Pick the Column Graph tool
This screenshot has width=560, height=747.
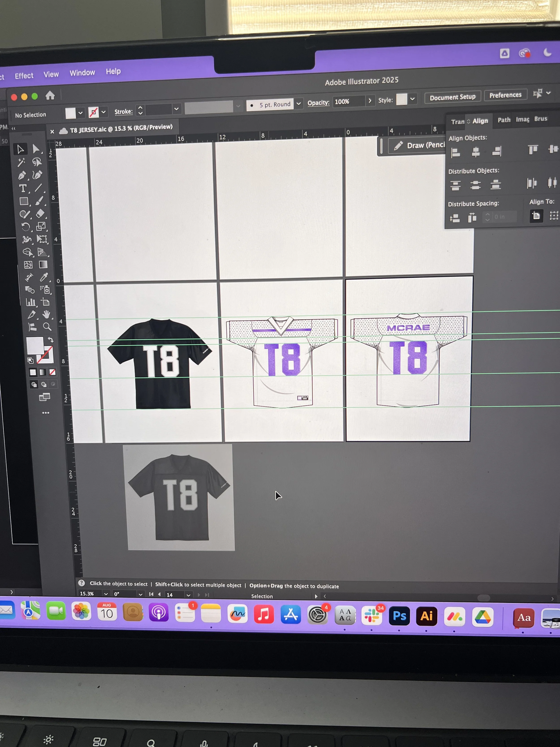pos(31,303)
